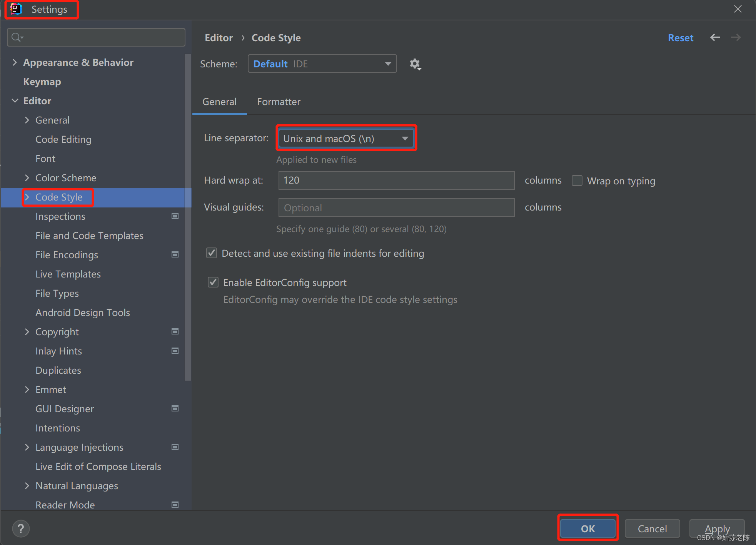Open File and Code Templates
Viewport: 756px width, 545px height.
point(89,236)
